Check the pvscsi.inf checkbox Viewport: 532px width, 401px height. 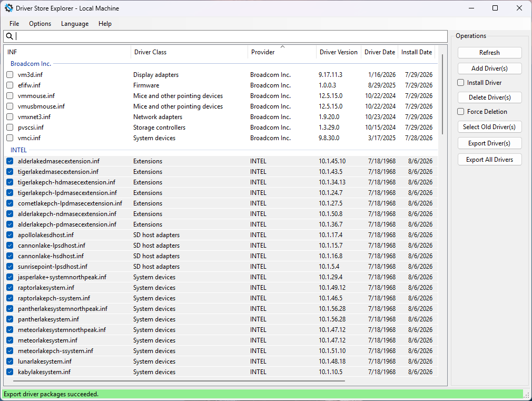10,128
